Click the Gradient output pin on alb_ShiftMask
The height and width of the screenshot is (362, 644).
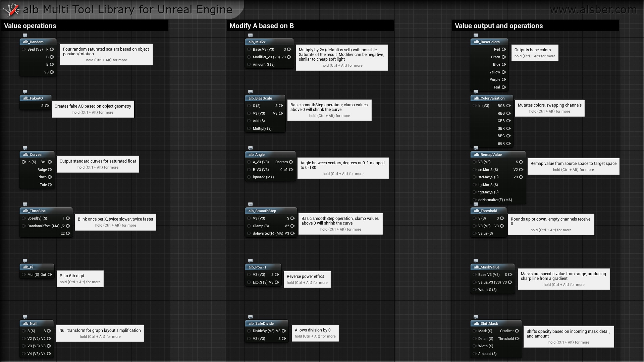click(518, 331)
